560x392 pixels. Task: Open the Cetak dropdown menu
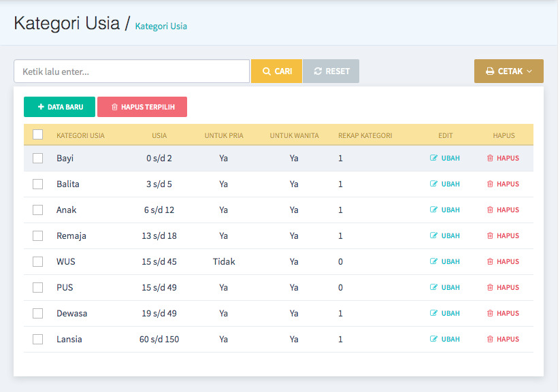pos(508,71)
